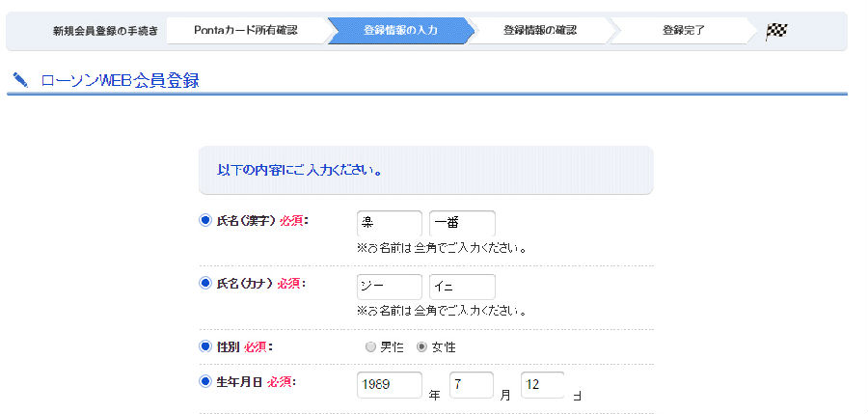Screen dimensions: 868x414
Task: Click the pencil icon beside ローソンWEB会員登録
Action: (20, 80)
